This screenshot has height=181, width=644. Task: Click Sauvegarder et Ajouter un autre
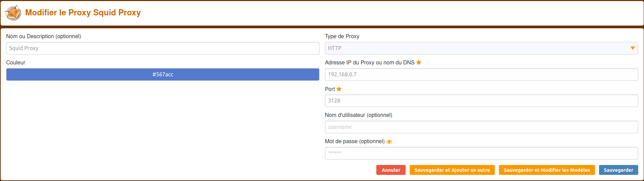pos(452,170)
